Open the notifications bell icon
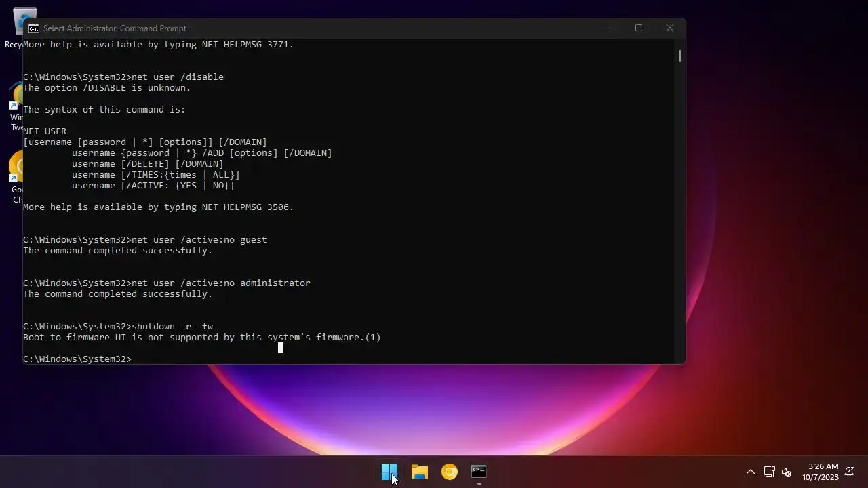 tap(849, 472)
